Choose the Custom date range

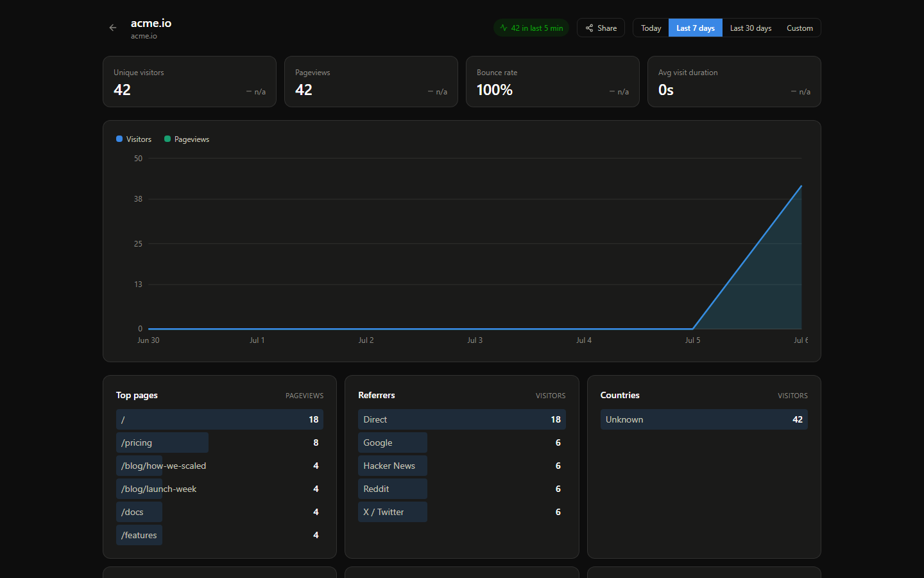(800, 28)
